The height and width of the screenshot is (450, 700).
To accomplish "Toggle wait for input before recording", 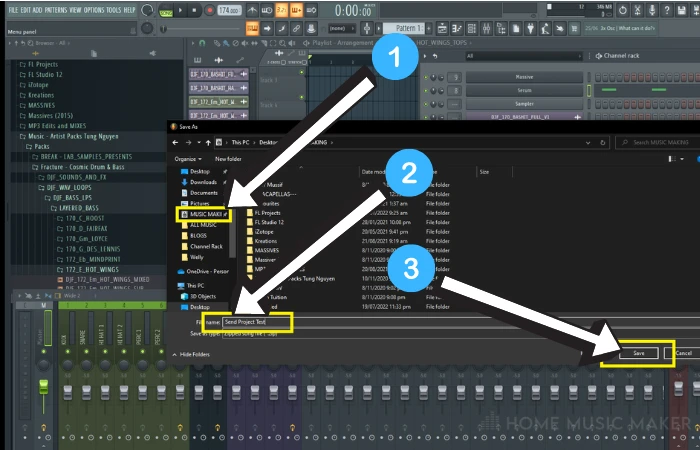I will (267, 10).
